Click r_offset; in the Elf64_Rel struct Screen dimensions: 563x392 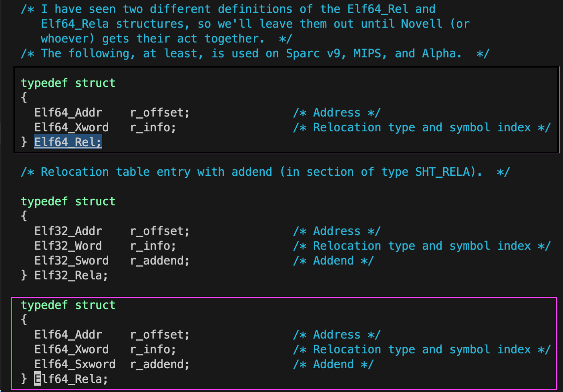click(160, 112)
